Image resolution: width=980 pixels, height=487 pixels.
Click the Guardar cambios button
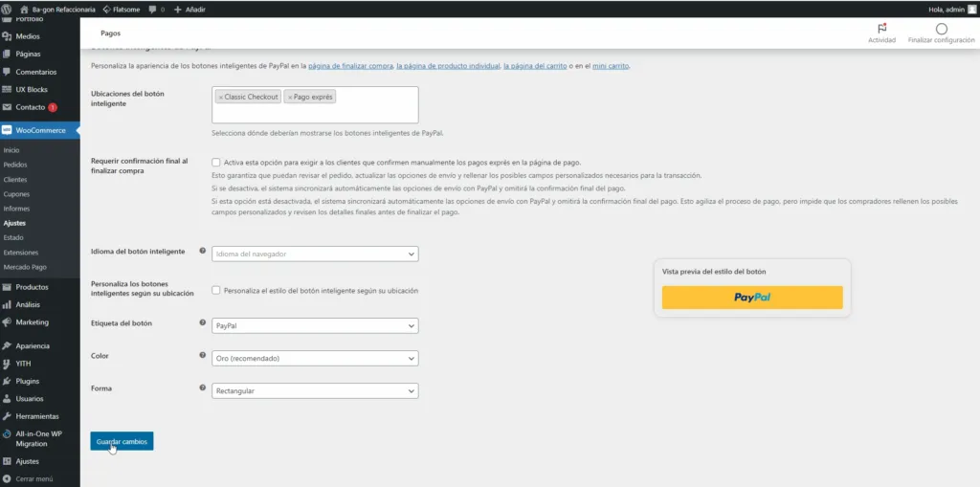(x=122, y=441)
